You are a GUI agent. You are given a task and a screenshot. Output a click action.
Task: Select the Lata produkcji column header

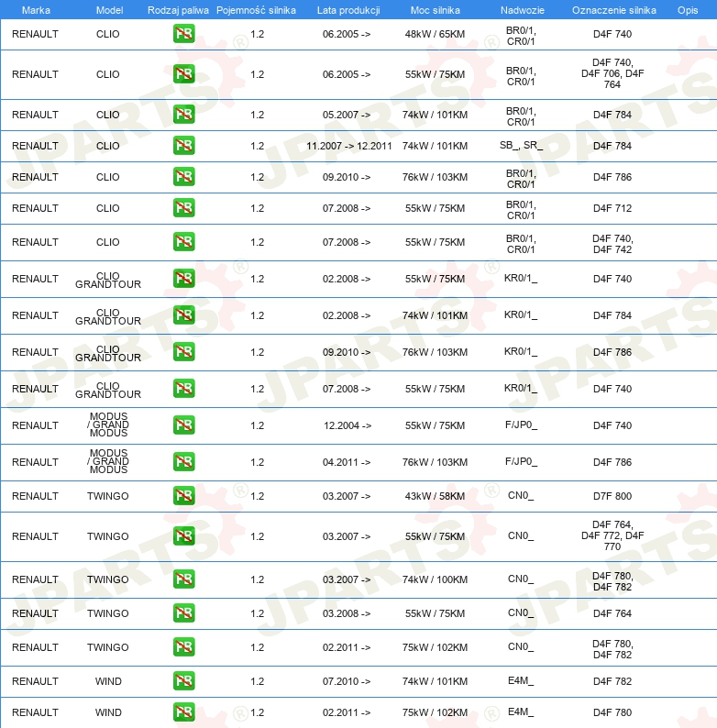point(348,10)
